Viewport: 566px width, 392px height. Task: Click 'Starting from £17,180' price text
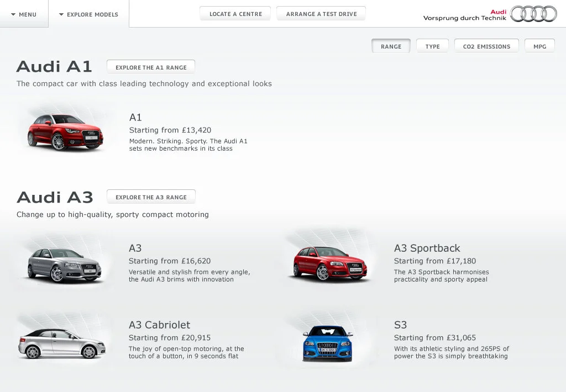(x=435, y=261)
